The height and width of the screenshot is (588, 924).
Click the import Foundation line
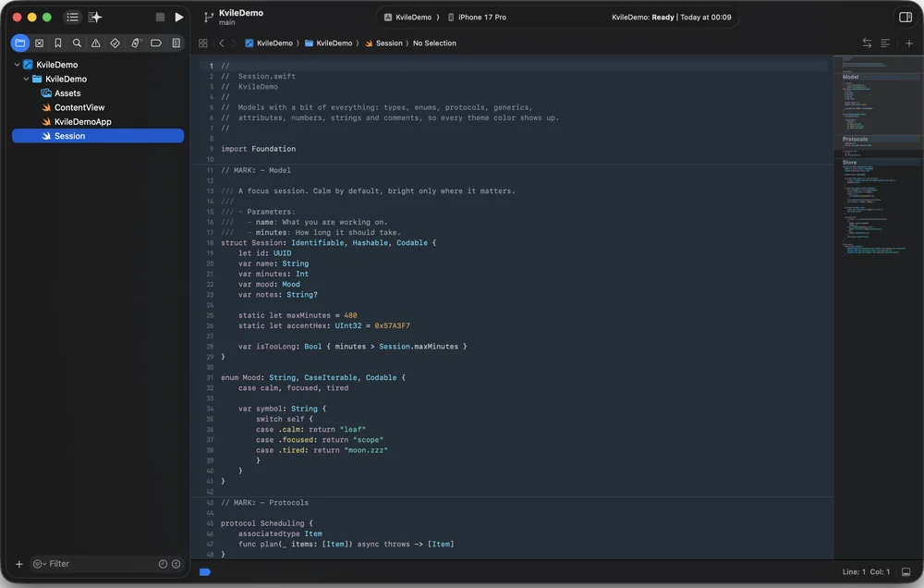[x=258, y=149]
